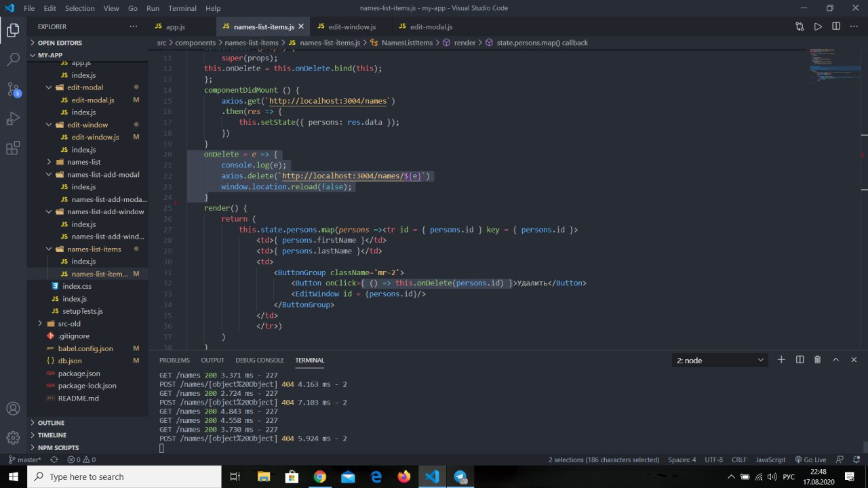The image size is (868, 488).
Task: Open the Explorer view in the activity bar
Action: coord(13,30)
